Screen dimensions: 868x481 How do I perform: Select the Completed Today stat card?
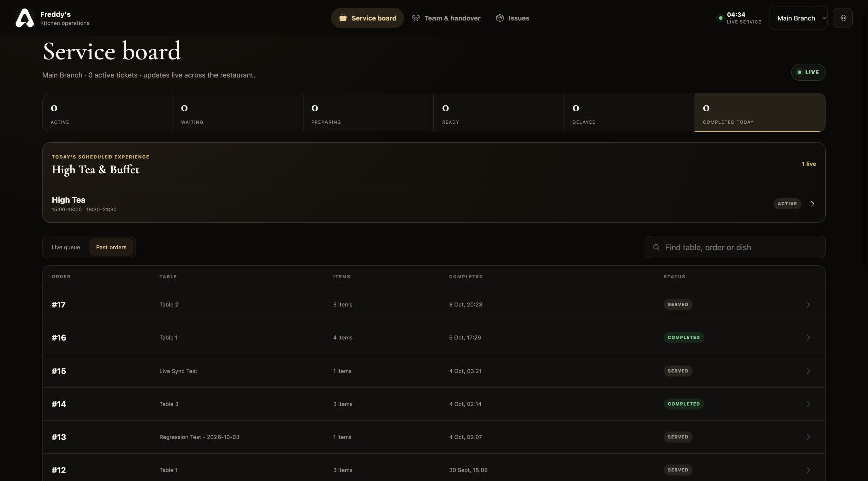tap(759, 112)
